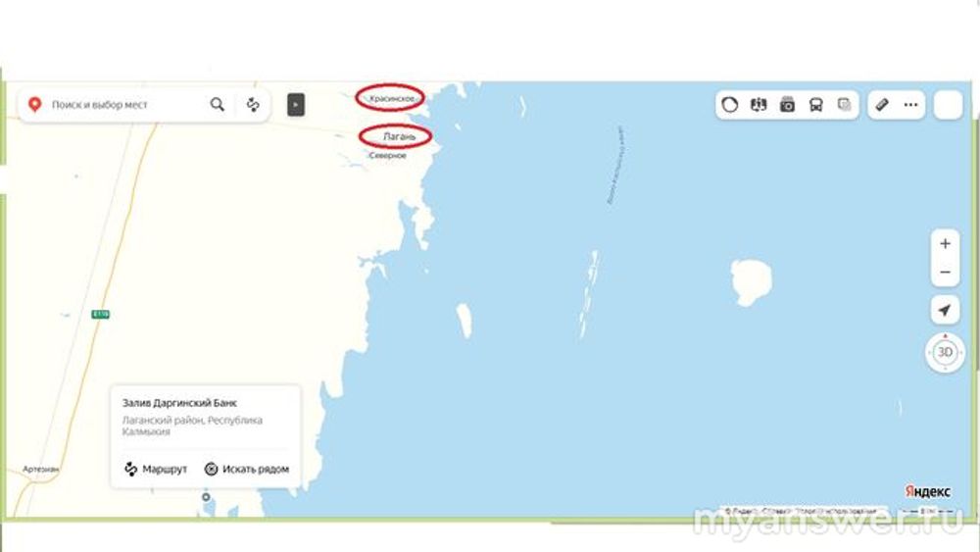Toggle the street panoramas icon
980x552 pixels.
pos(759,104)
